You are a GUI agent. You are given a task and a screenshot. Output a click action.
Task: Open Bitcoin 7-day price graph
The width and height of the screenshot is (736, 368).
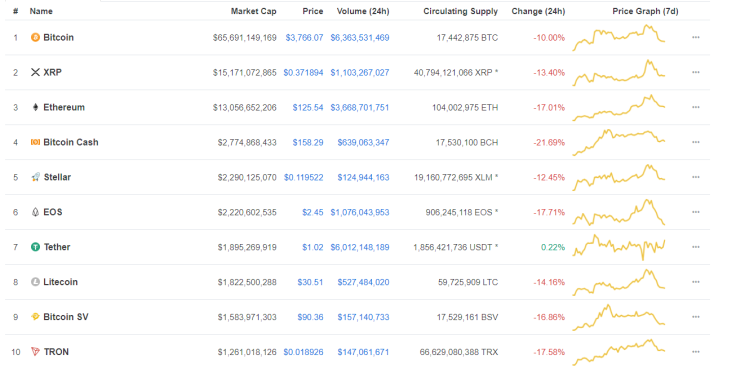618,38
